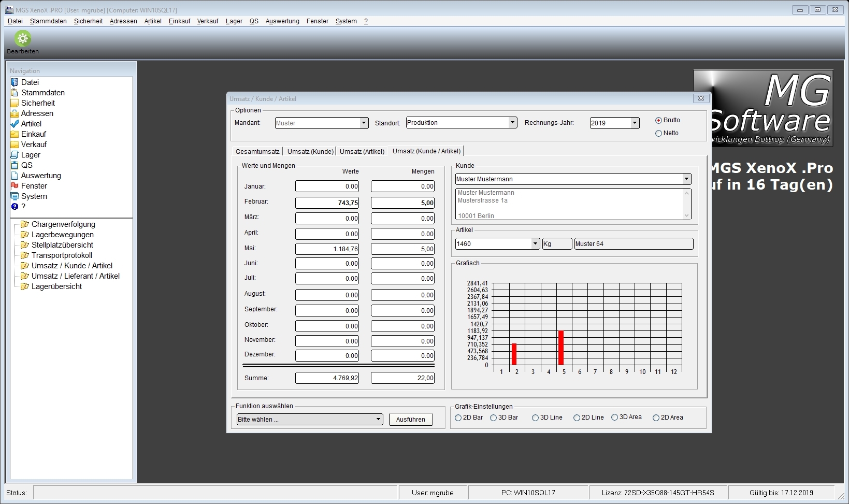Switch to the Gesamtumsatz tab
Image resolution: width=849 pixels, height=504 pixels.
pyautogui.click(x=257, y=152)
